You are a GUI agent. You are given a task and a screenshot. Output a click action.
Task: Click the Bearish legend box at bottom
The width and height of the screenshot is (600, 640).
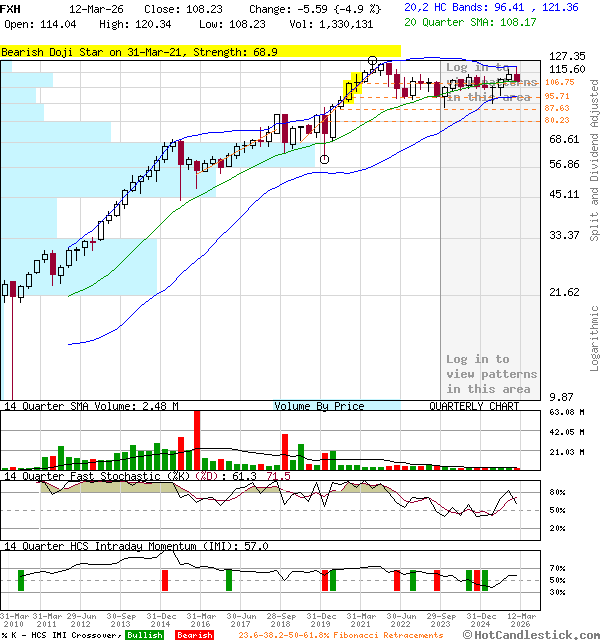click(x=194, y=635)
